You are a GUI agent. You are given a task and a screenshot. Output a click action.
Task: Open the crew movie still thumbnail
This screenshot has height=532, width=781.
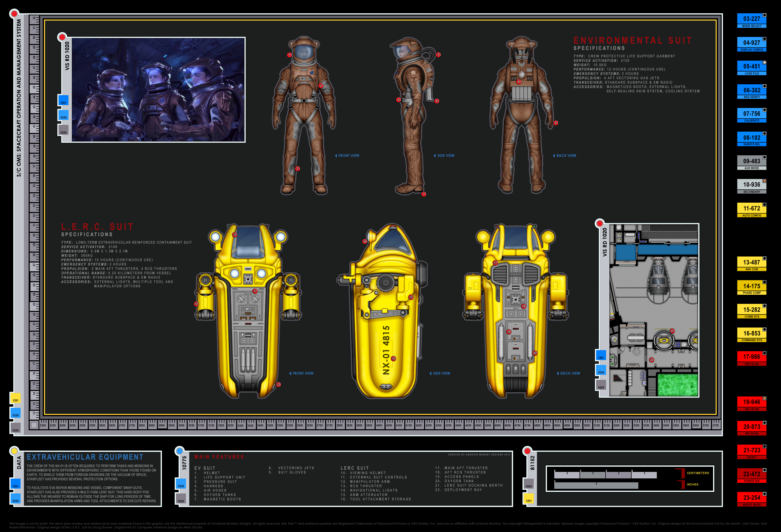point(158,90)
